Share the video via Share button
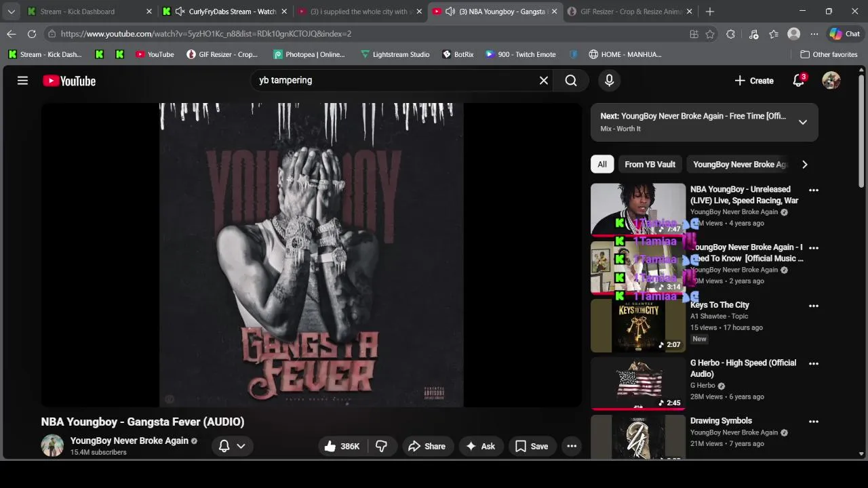Screen dimensions: 868x488 click(x=427, y=446)
